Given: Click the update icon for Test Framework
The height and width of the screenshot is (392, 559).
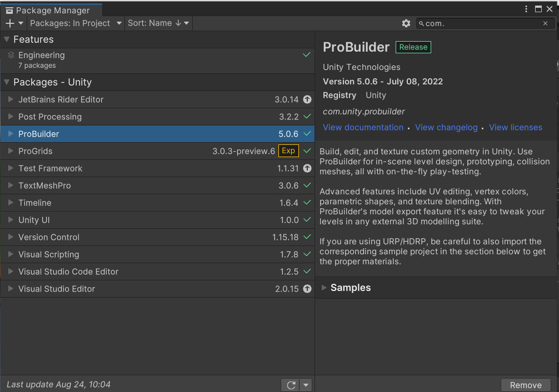Looking at the screenshot, I should coord(307,168).
